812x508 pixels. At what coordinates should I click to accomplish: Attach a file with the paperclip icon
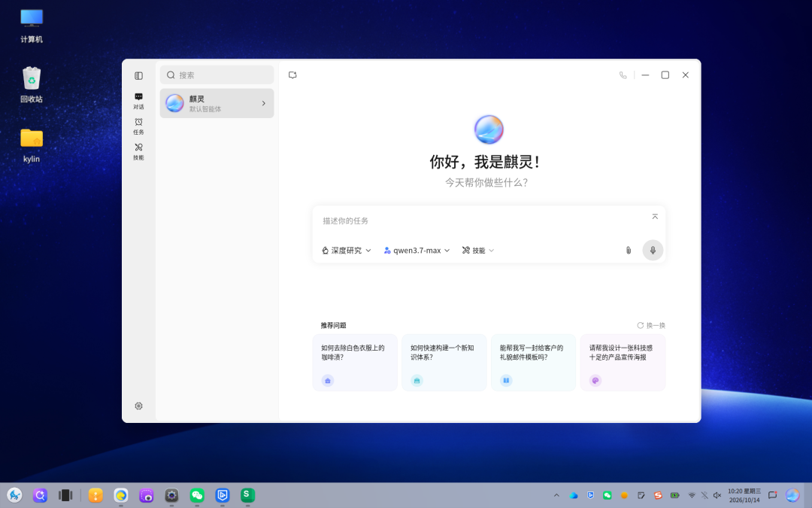coord(628,251)
